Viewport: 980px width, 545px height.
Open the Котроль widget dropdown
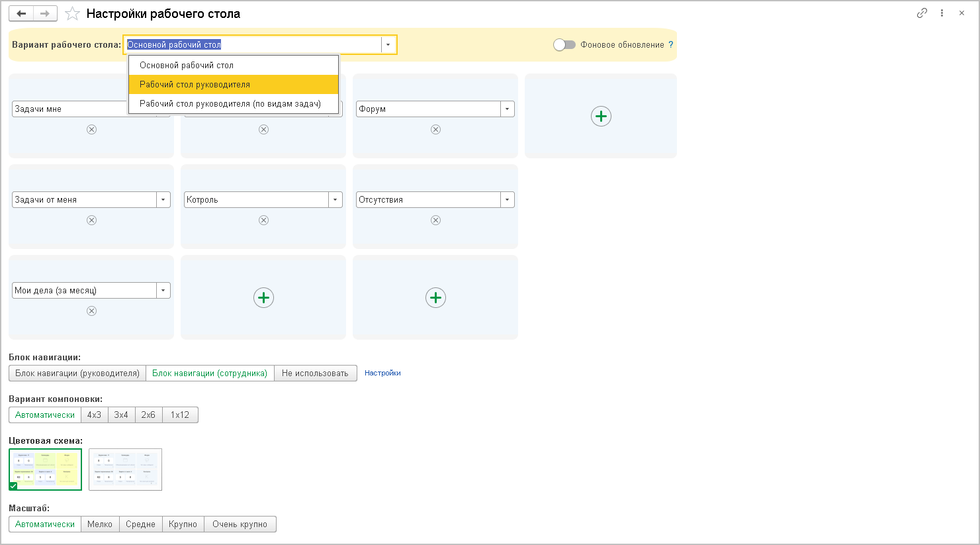(335, 200)
